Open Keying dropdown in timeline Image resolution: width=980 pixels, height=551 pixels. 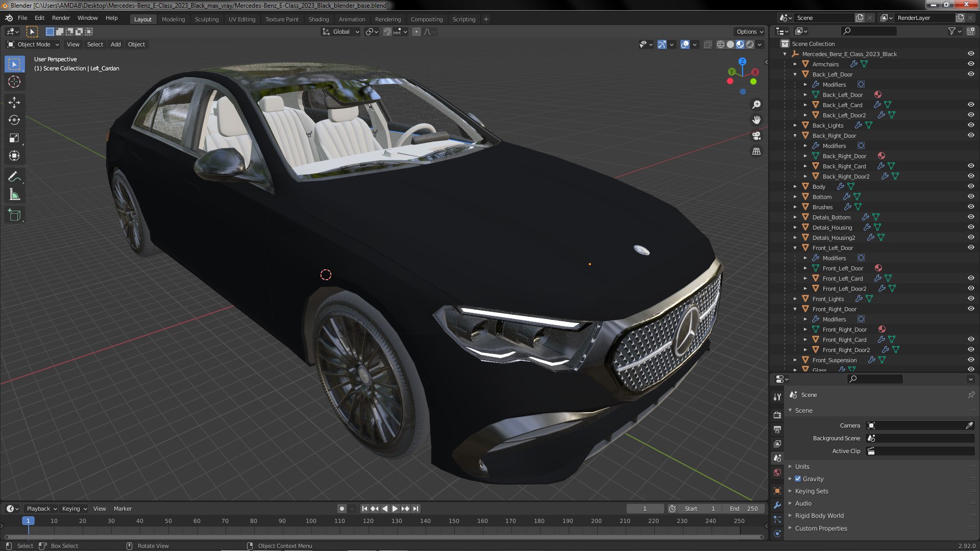coord(74,509)
